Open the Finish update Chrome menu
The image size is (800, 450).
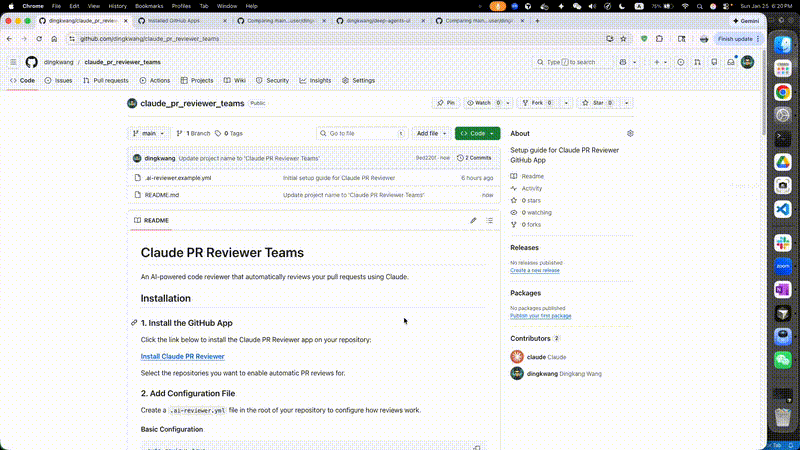click(x=739, y=39)
